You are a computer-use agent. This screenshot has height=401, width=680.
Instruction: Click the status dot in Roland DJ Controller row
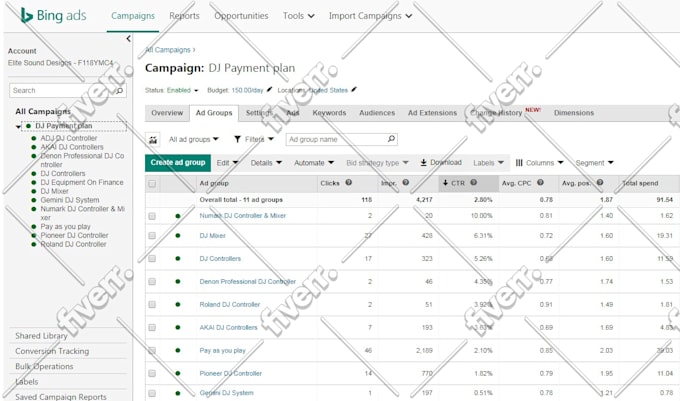(178, 304)
